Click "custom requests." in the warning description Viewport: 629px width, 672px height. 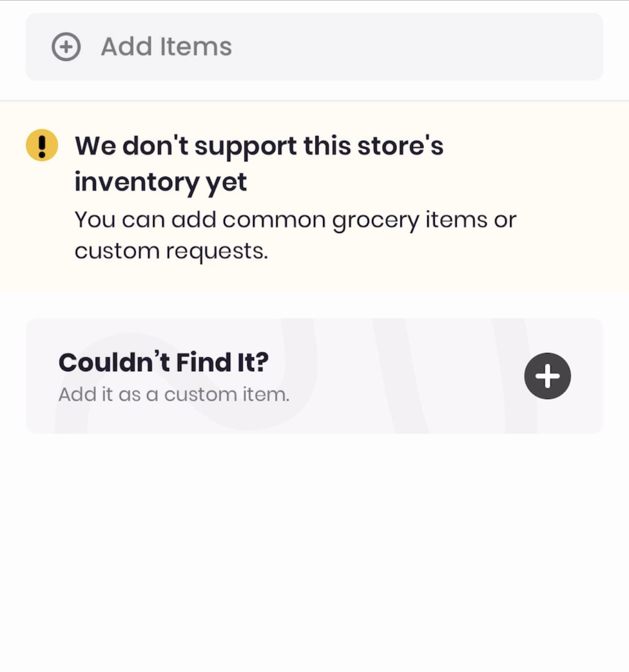[x=171, y=251]
